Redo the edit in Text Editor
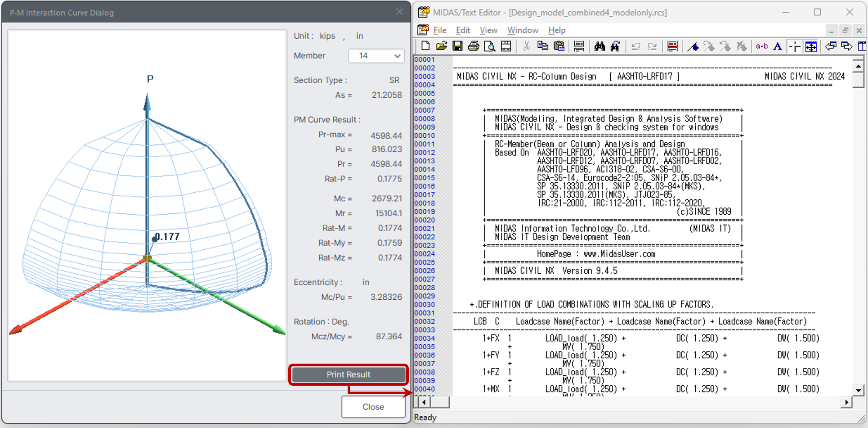 [652, 46]
